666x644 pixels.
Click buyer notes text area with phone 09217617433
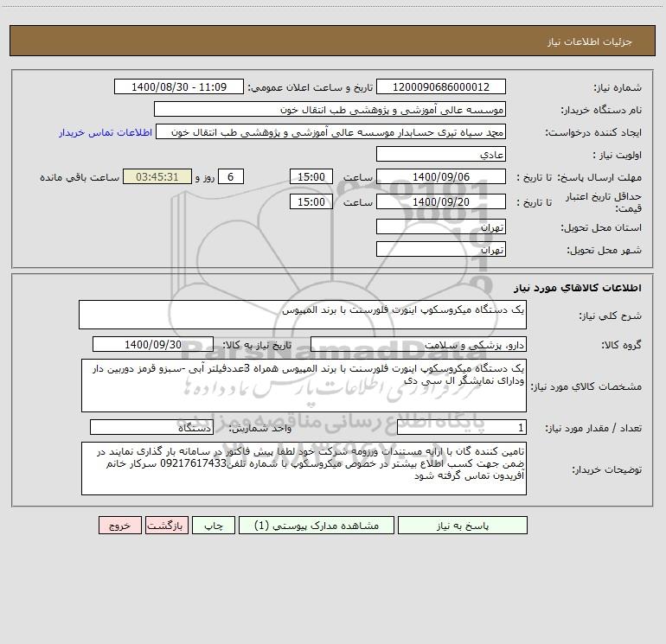click(x=304, y=469)
